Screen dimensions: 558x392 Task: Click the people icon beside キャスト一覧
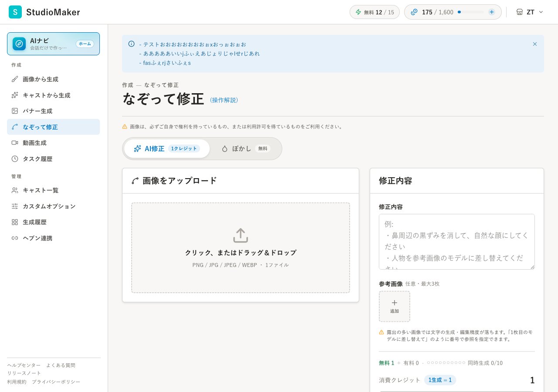point(15,190)
